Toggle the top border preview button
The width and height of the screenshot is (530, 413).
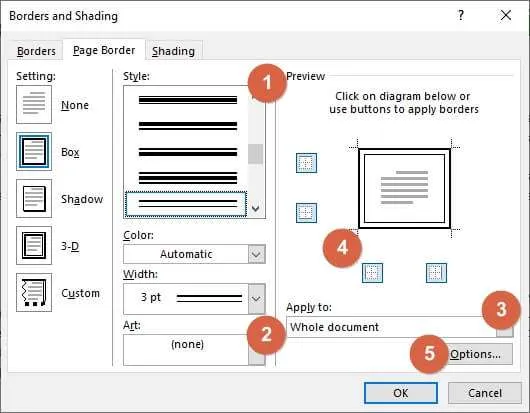click(x=306, y=163)
